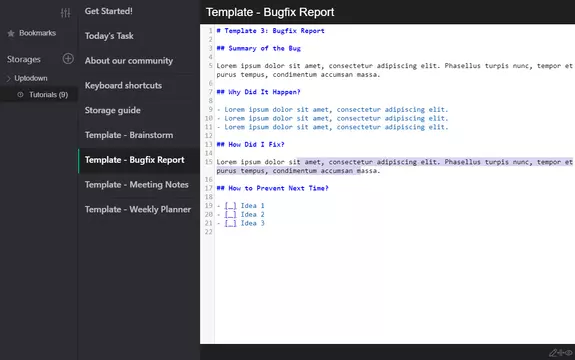Select the Template - Bugfix Report note
Image resolution: width=575 pixels, height=360 pixels.
(x=139, y=160)
